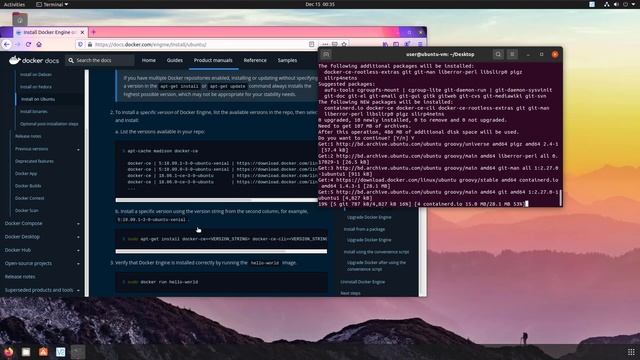Open the Firefox hamburger menu

[x=420, y=44]
